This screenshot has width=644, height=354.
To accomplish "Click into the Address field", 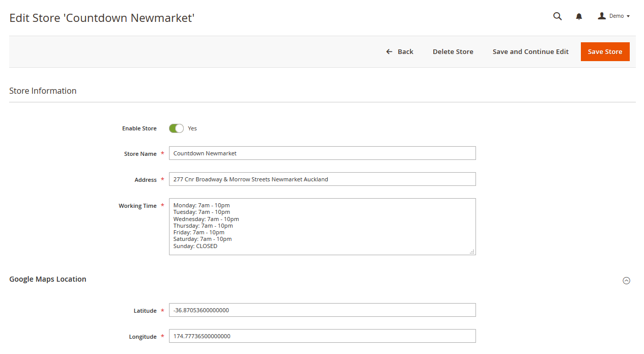I will click(x=322, y=179).
